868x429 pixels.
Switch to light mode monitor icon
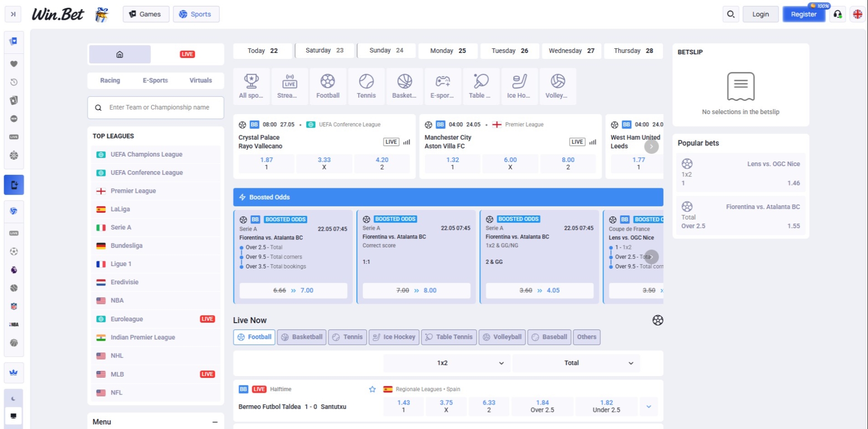(14, 416)
